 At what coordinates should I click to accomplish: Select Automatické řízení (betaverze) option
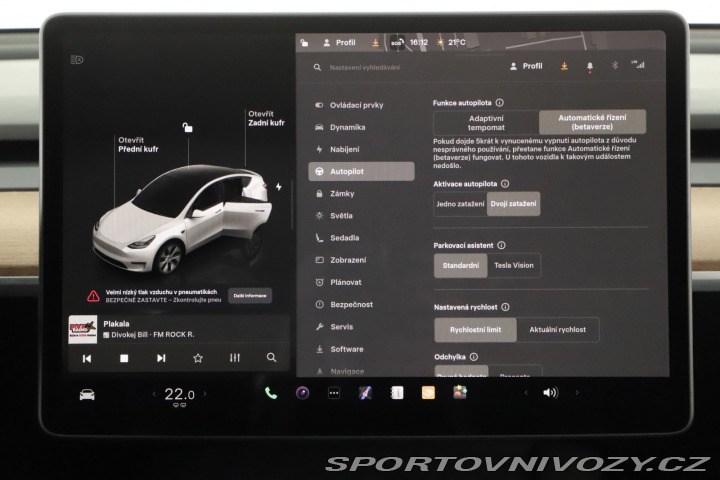(x=592, y=122)
